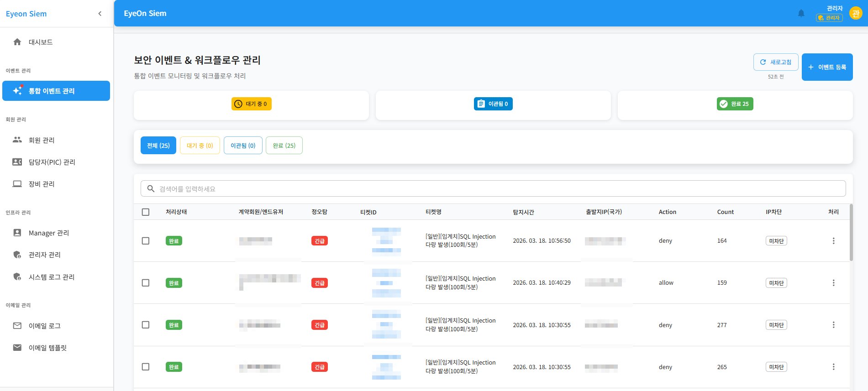The height and width of the screenshot is (391, 868).
Task: Focus the event search input field
Action: (493, 189)
